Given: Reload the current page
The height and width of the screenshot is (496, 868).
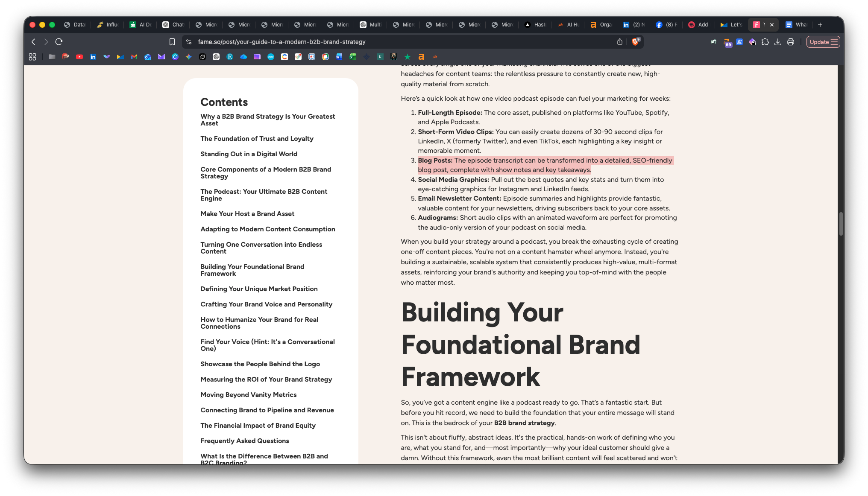Looking at the screenshot, I should coord(59,42).
